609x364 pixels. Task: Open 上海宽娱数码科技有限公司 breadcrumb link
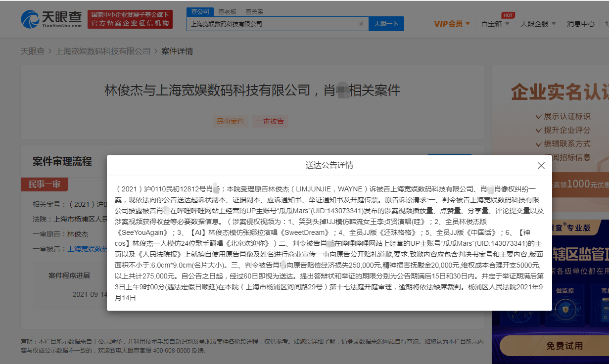click(x=103, y=51)
